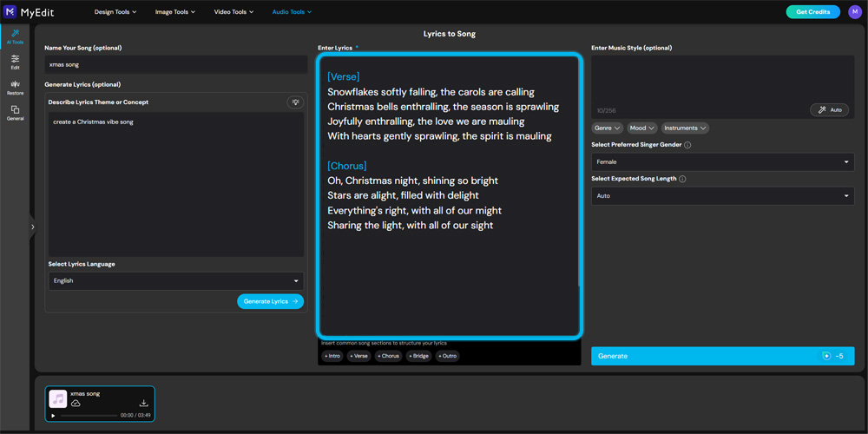
Task: Click the 'xmas song' title on the song card
Action: pyautogui.click(x=85, y=393)
